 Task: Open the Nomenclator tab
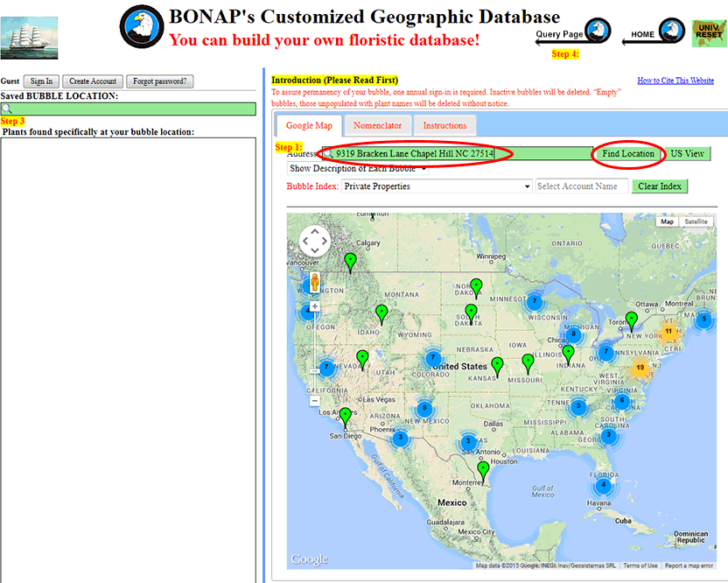377,125
